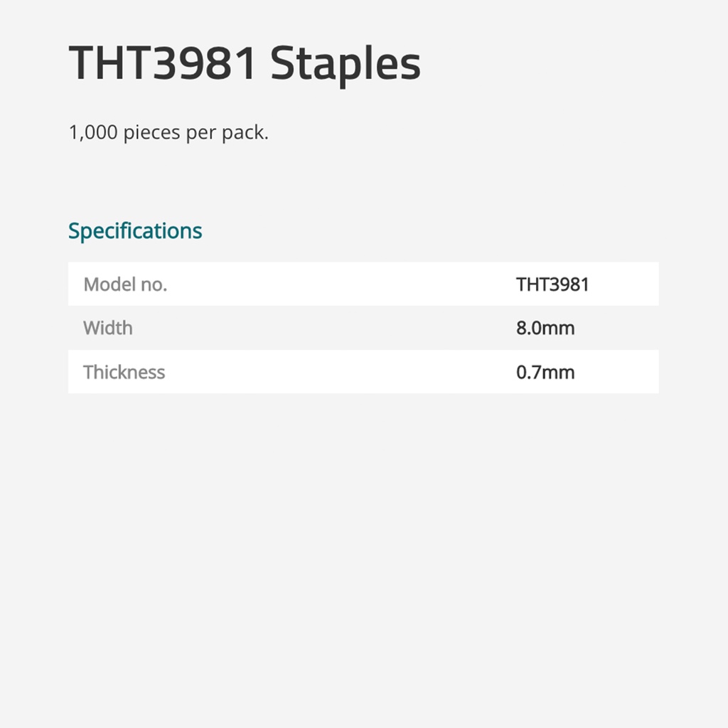Select the Model no. table row

[363, 284]
